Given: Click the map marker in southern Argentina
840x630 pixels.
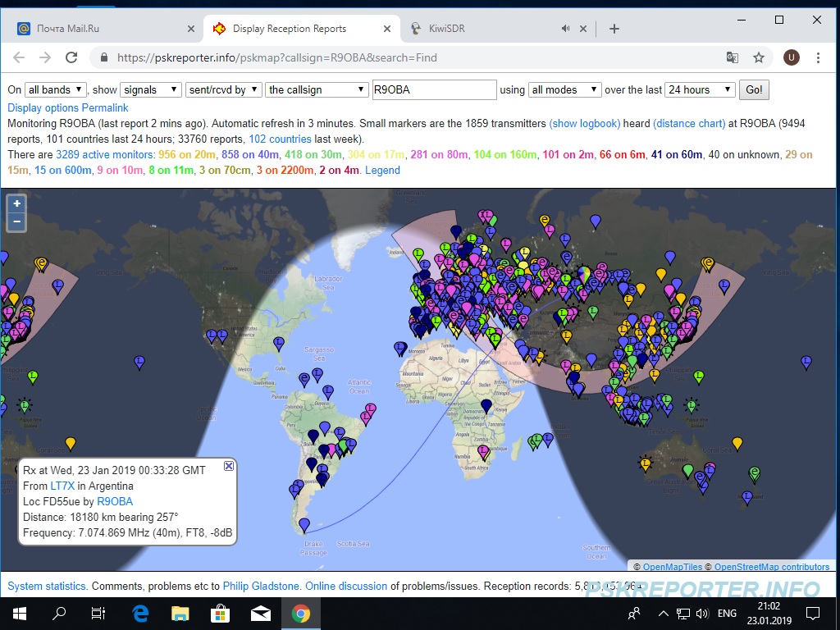Looking at the screenshot, I should pyautogui.click(x=304, y=524).
